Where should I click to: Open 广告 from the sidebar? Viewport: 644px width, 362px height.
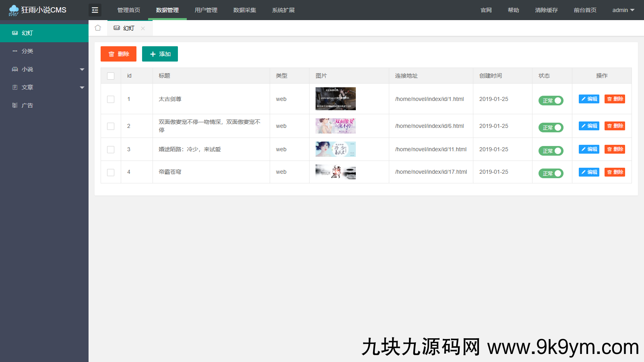point(27,105)
